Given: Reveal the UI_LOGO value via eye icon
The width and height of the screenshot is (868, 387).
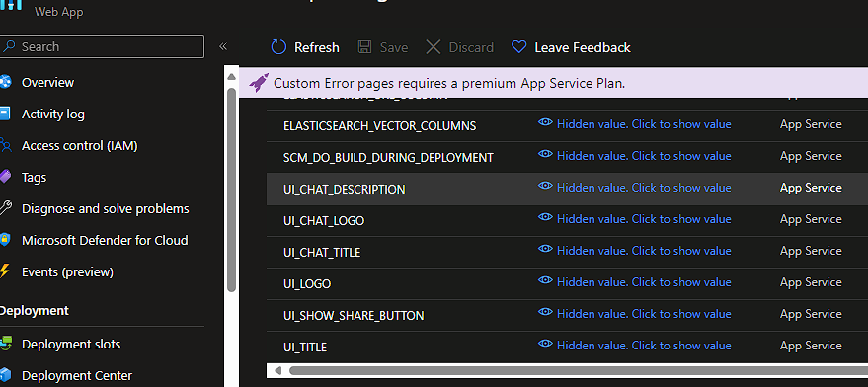Looking at the screenshot, I should click(x=545, y=281).
